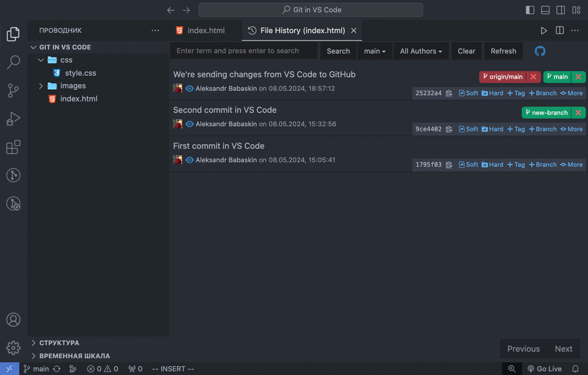
Task: Click the Run play icon in editor toolbar
Action: pos(544,31)
